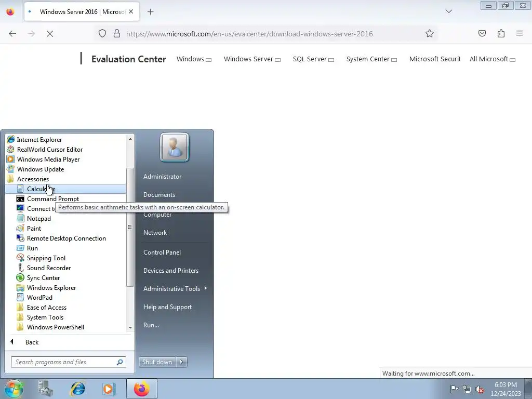The image size is (532, 399).
Task: Close the Windows Server 2016 tab
Action: pyautogui.click(x=131, y=11)
